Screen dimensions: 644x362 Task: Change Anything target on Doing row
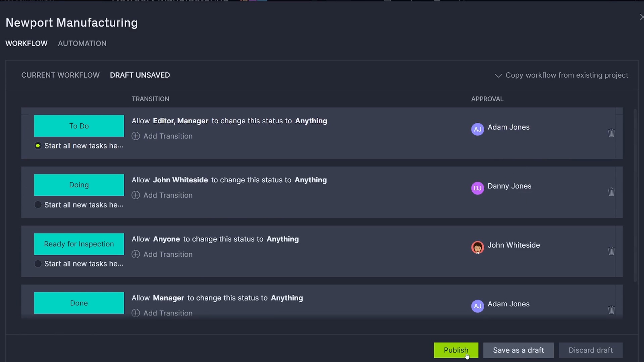pyautogui.click(x=310, y=180)
